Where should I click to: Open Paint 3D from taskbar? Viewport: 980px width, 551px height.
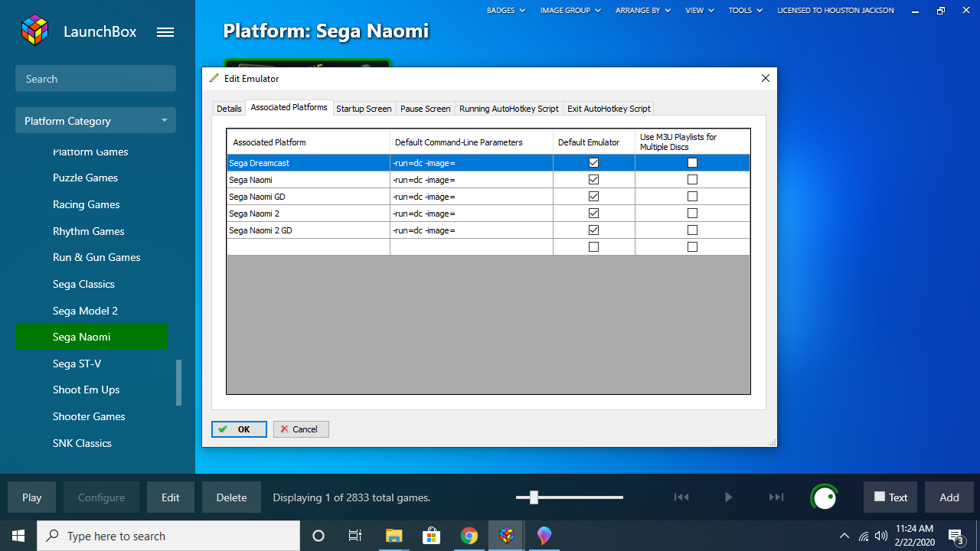click(x=544, y=536)
